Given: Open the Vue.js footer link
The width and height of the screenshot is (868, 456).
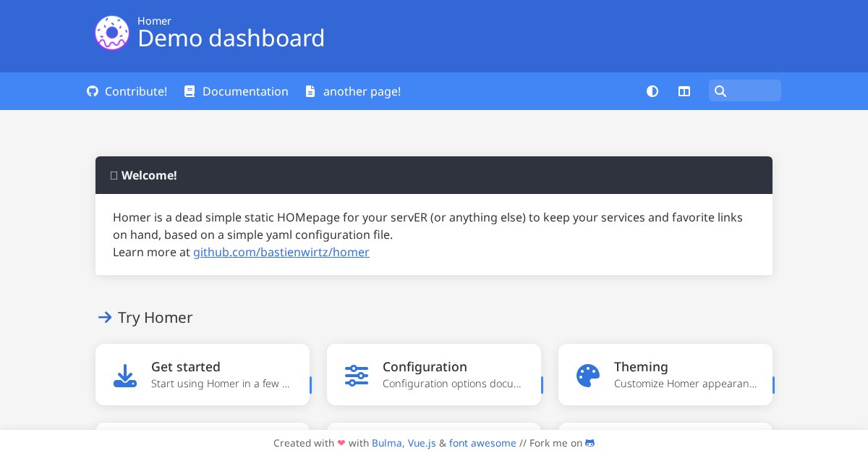Looking at the screenshot, I should pos(422,443).
